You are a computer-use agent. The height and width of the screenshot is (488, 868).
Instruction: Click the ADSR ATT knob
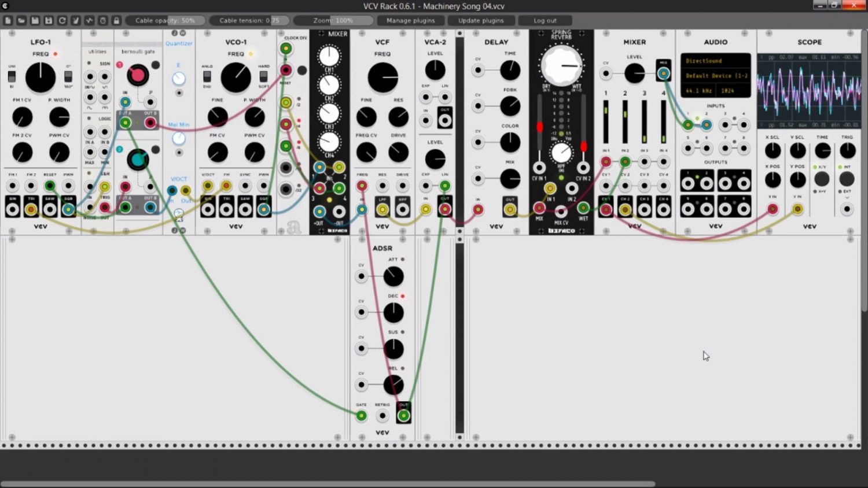coord(393,276)
